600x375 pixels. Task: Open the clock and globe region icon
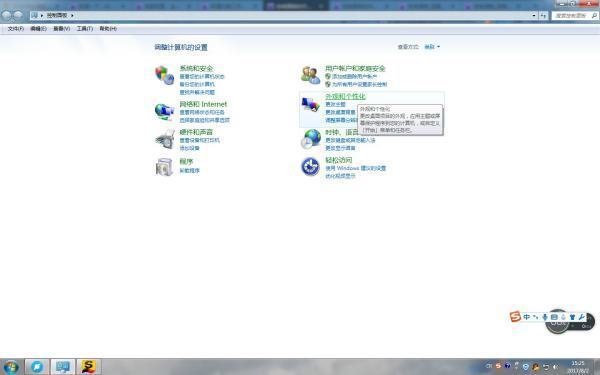point(311,139)
